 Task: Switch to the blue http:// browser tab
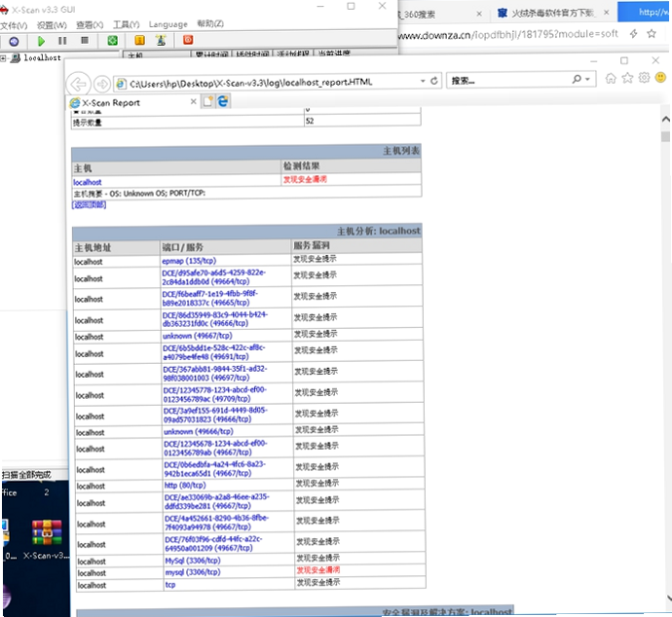(644, 12)
